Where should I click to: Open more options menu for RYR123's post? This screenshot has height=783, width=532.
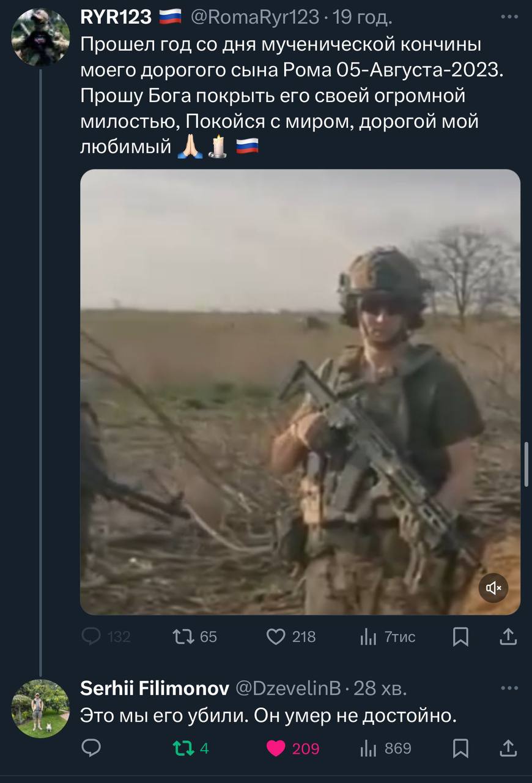tap(509, 17)
